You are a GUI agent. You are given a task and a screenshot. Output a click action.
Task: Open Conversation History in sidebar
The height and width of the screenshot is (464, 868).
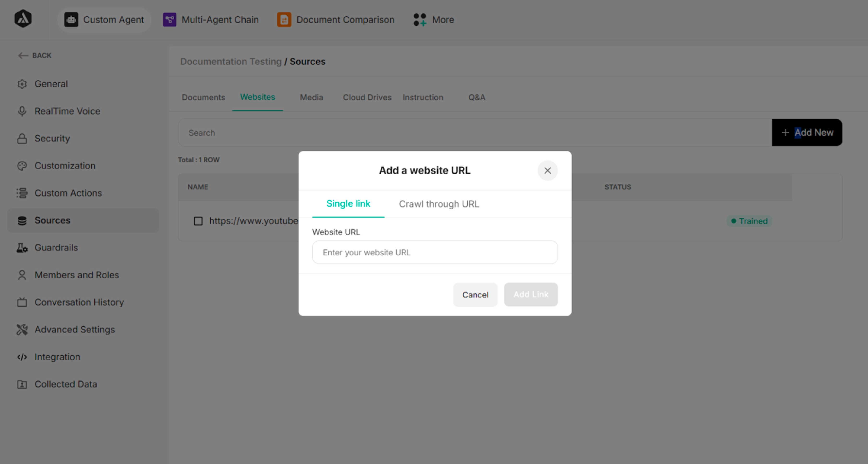(79, 302)
